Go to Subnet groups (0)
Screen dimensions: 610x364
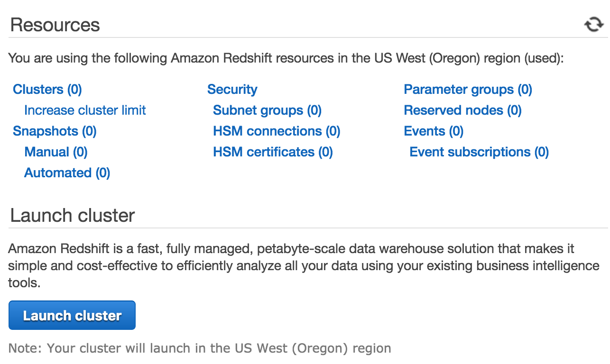click(268, 110)
